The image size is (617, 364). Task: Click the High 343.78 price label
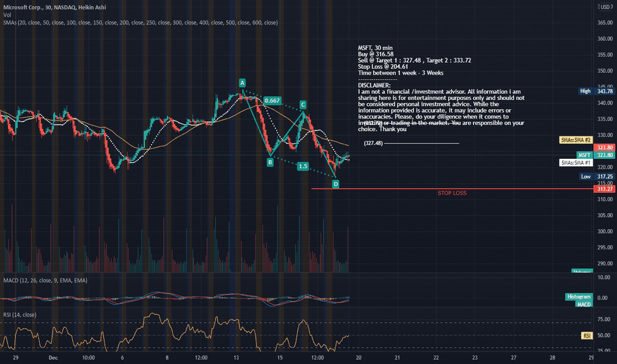point(596,91)
